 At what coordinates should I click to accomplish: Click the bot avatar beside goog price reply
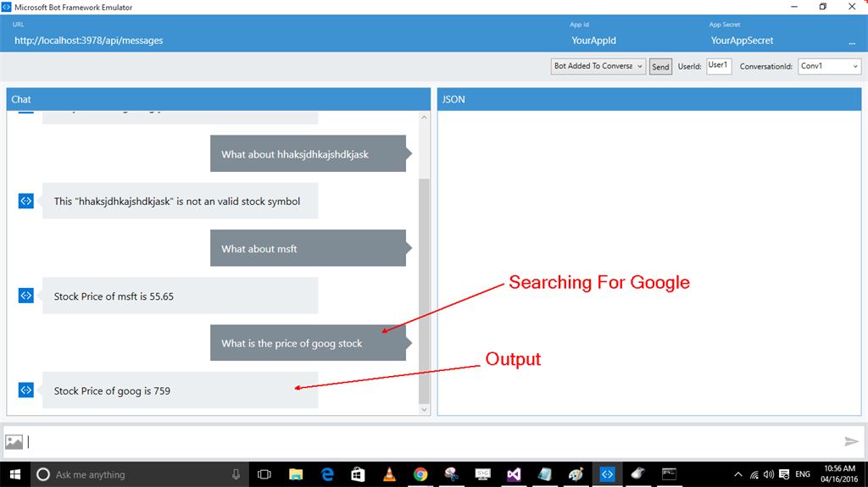point(26,390)
